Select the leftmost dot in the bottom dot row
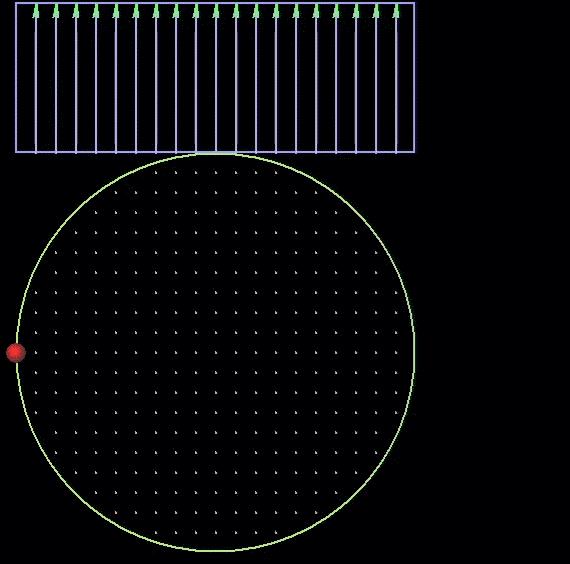The height and width of the screenshot is (564, 570). pyautogui.click(x=156, y=533)
